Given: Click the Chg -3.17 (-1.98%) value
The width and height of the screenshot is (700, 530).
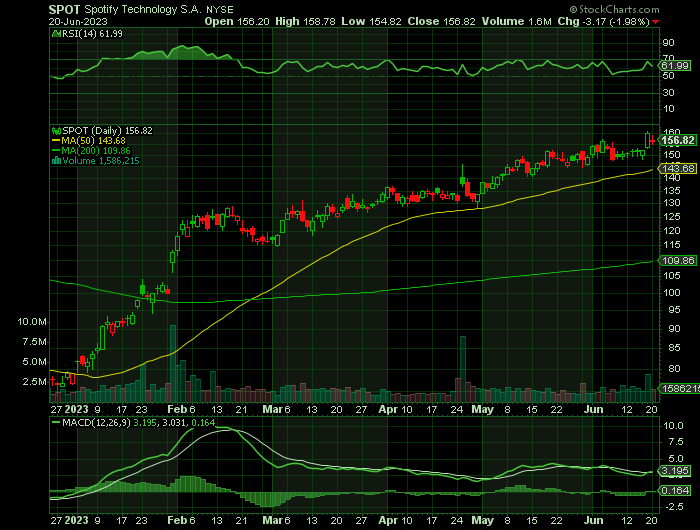Looking at the screenshot, I should pyautogui.click(x=603, y=21).
